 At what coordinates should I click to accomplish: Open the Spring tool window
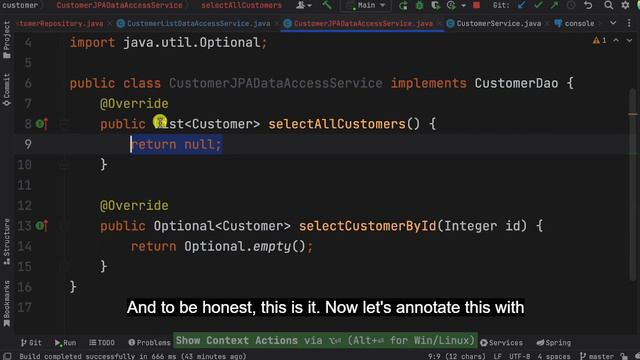point(553,342)
